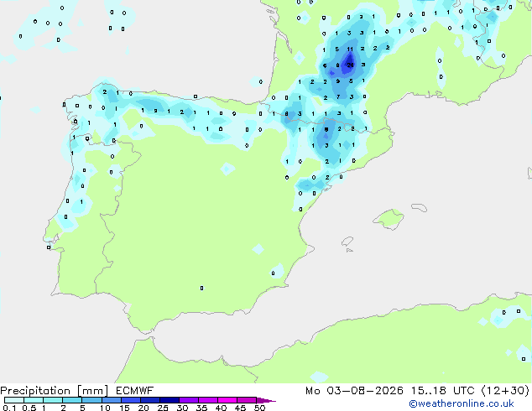Click the '10' legend scale value
The height and width of the screenshot is (411, 532).
(x=105, y=408)
